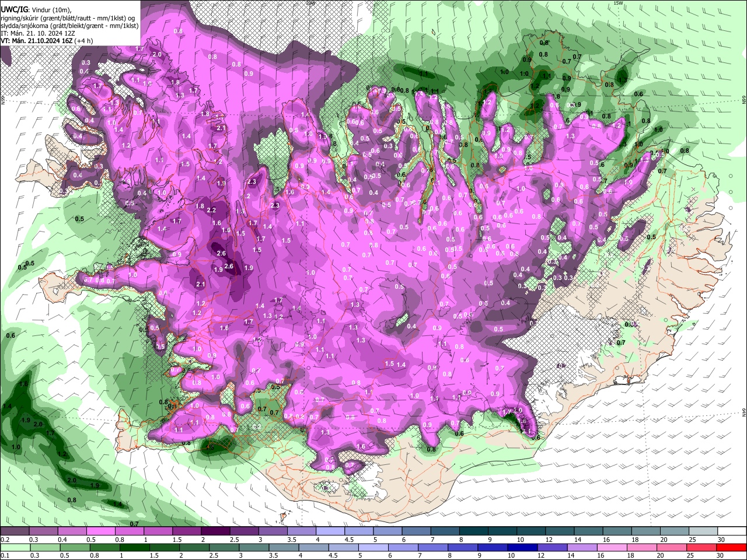
Task: Select the snow legend swatch between 0.3 and 0.4
Action: coord(43,531)
